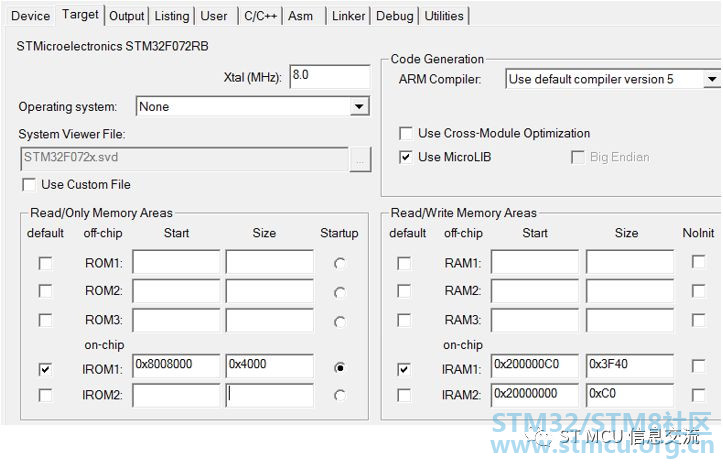This screenshot has width=723, height=468.
Task: Enable Use Cross-Module Optimization
Action: [406, 134]
